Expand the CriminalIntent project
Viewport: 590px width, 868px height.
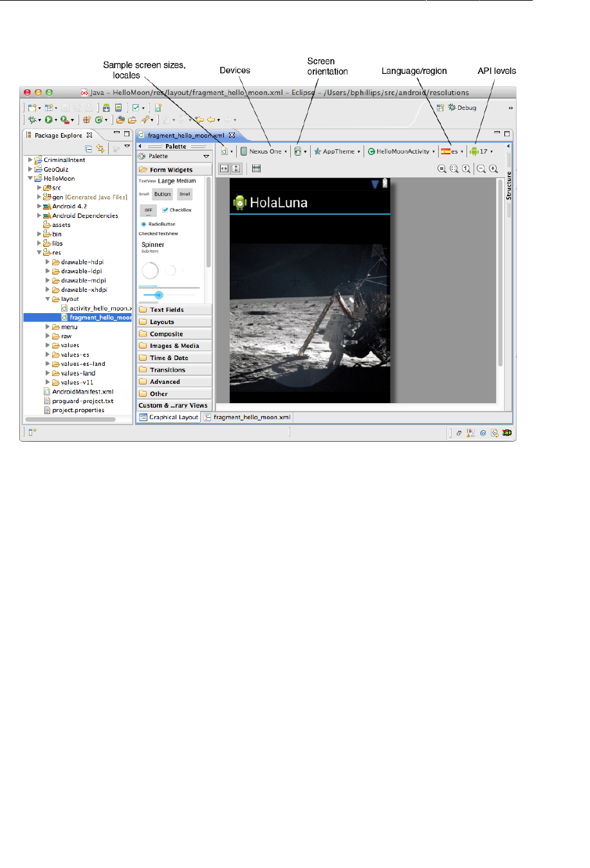[30, 160]
